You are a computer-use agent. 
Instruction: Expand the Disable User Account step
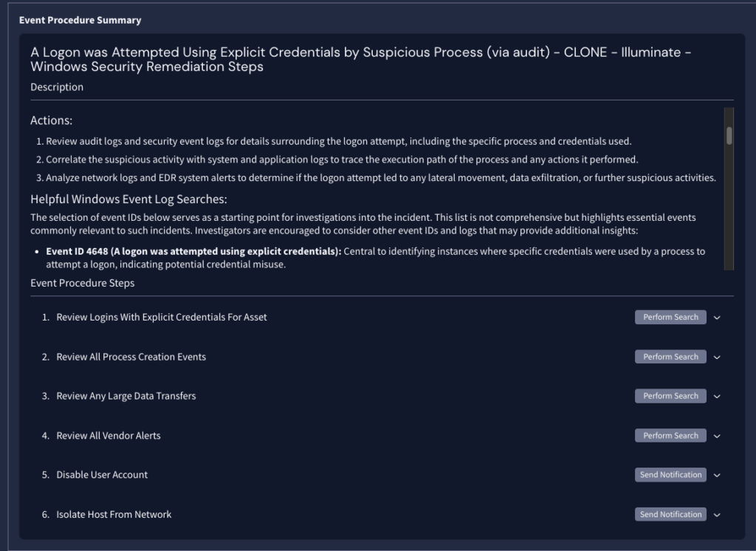click(715, 474)
